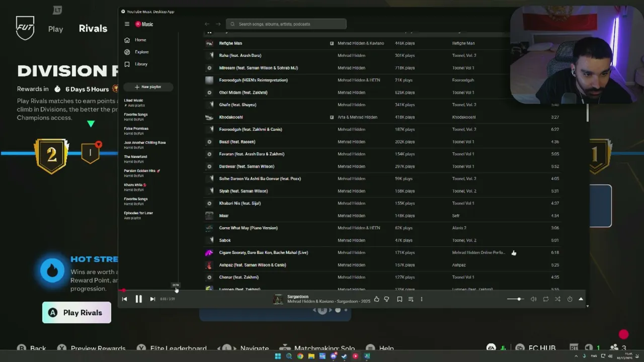
Task: Click the Maar song album thumbnail
Action: [x=209, y=216]
